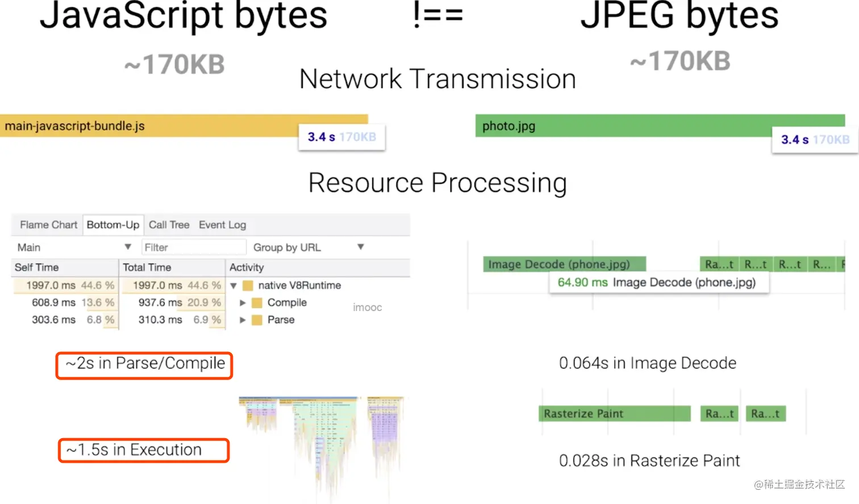Click the Activity column header
Screen dimensions: 859x504
tap(247, 267)
